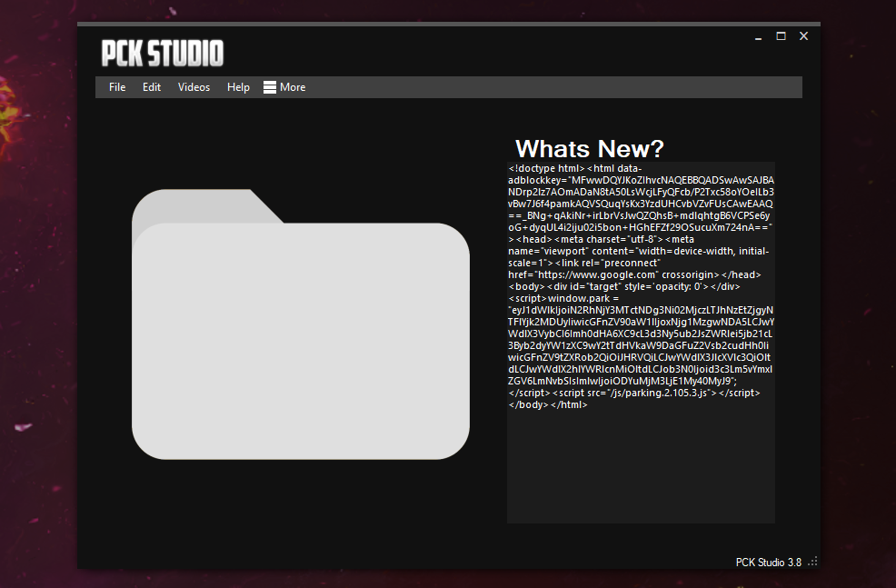Close the PCK Studio window
Screen dimensions: 896x588
pyautogui.click(x=803, y=36)
